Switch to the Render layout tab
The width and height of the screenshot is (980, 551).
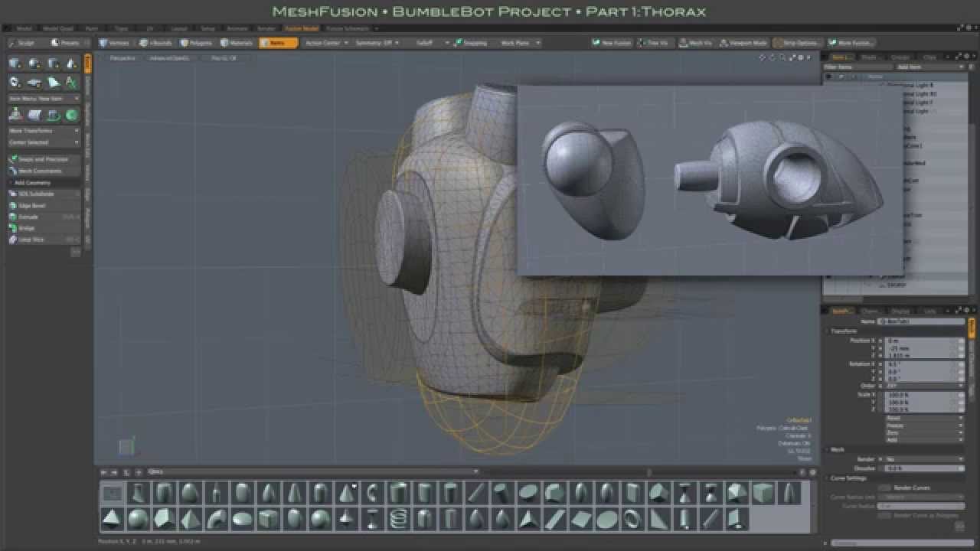(x=266, y=28)
